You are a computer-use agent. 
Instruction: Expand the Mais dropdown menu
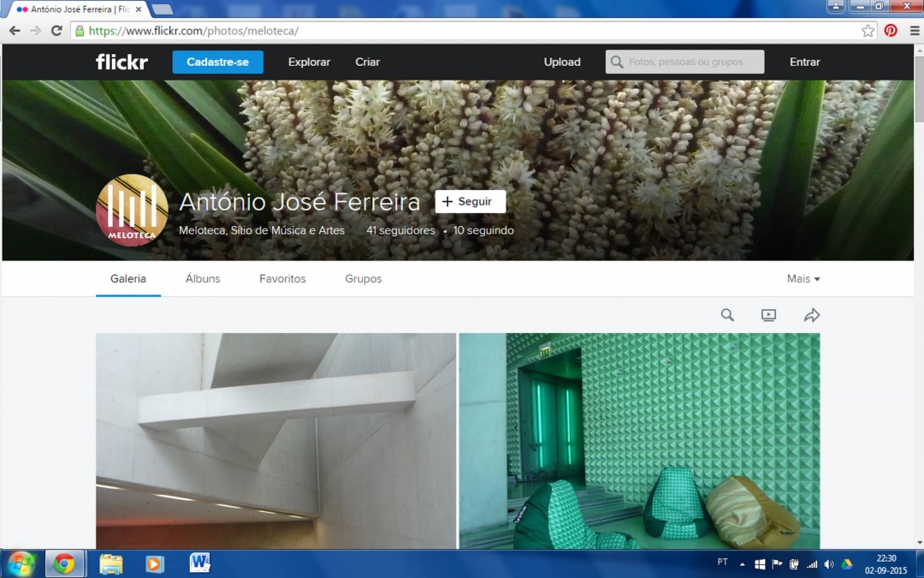(803, 279)
